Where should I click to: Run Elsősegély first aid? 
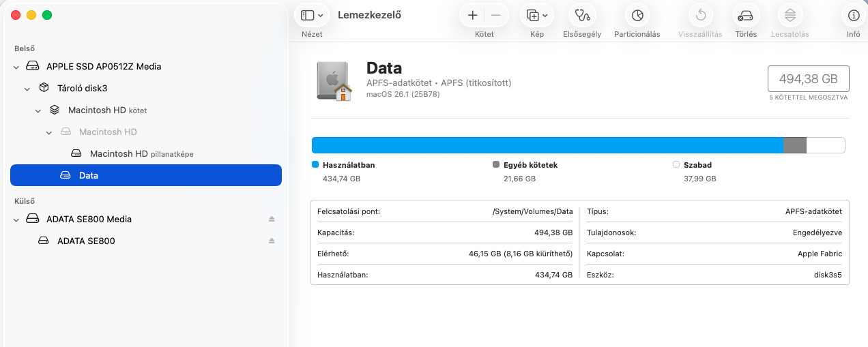click(x=582, y=15)
